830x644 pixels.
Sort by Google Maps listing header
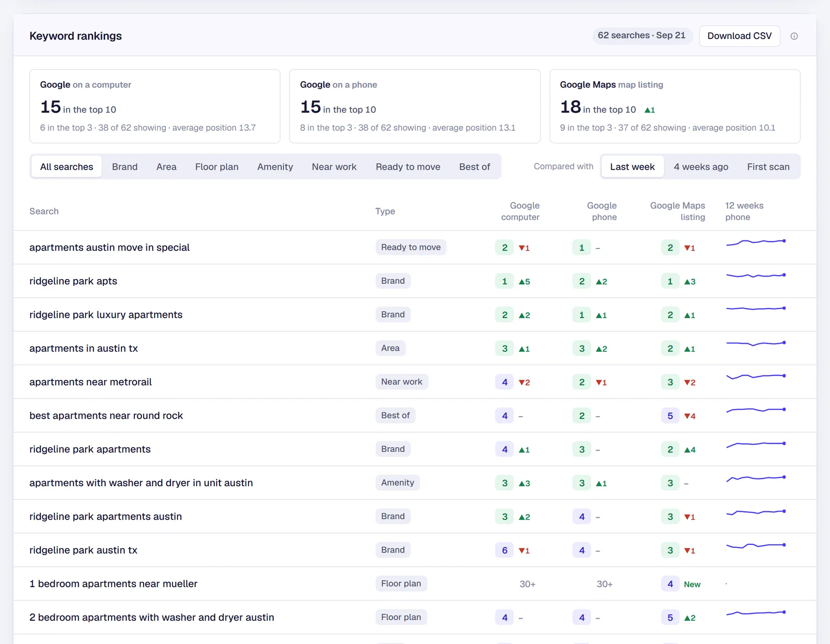point(677,211)
